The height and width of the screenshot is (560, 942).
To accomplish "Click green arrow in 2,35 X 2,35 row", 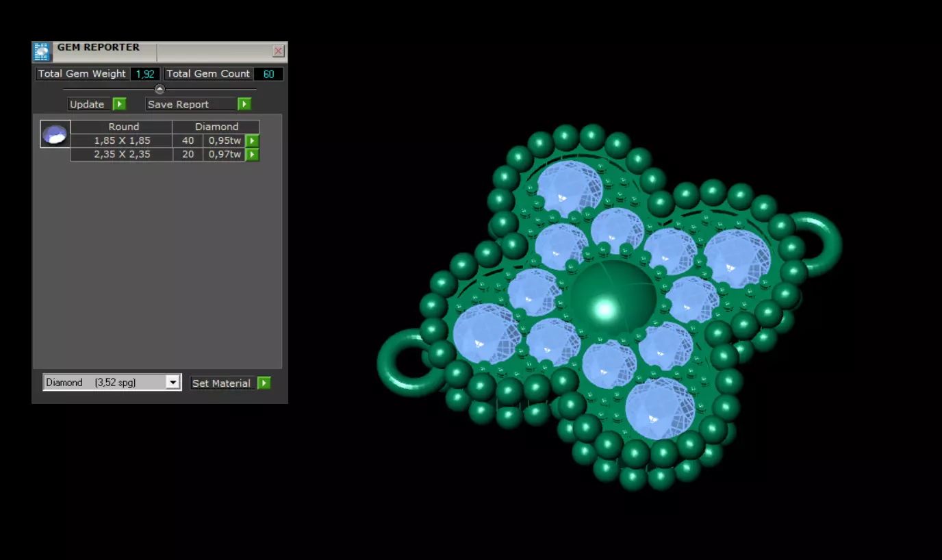I will [253, 155].
